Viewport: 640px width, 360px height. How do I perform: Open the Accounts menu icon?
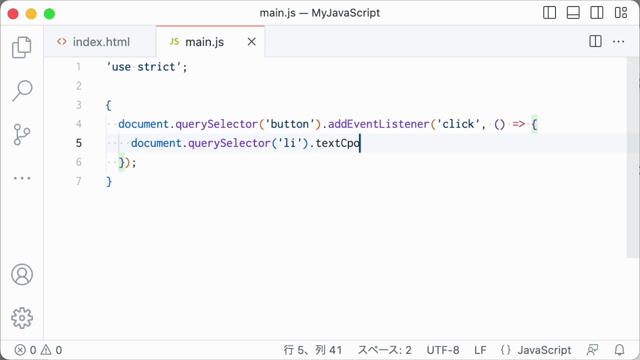click(22, 274)
